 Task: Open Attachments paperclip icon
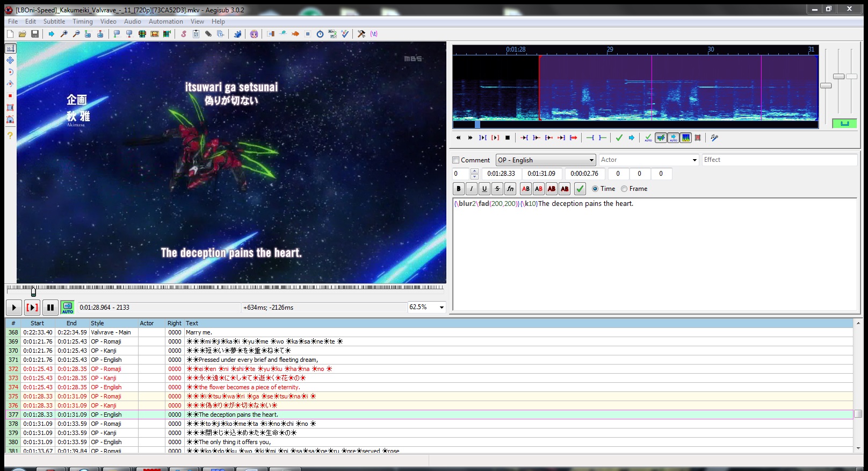208,34
